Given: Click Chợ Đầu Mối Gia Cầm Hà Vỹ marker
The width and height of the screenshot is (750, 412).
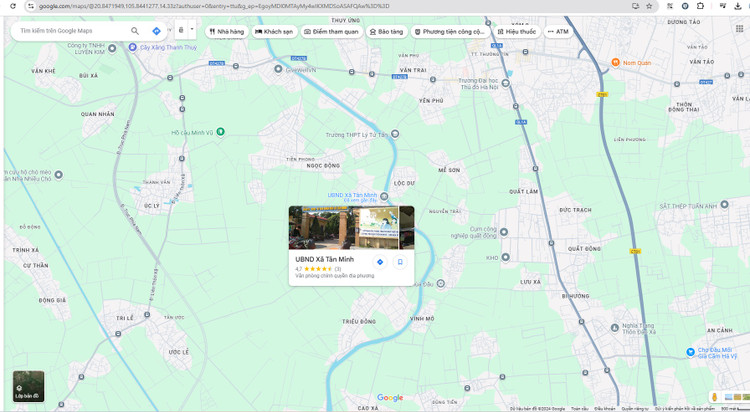Looking at the screenshot, I should [690, 352].
